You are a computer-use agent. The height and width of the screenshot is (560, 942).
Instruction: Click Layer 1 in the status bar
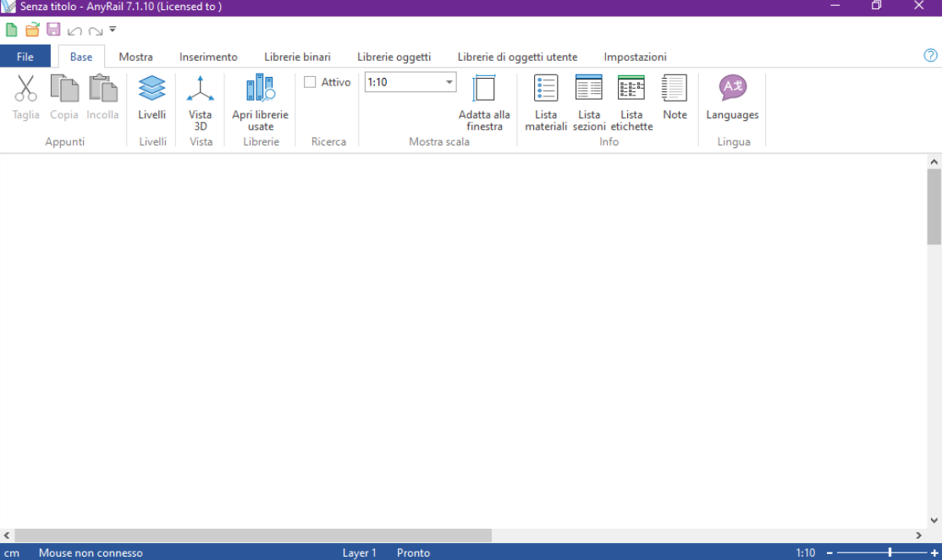point(359,552)
